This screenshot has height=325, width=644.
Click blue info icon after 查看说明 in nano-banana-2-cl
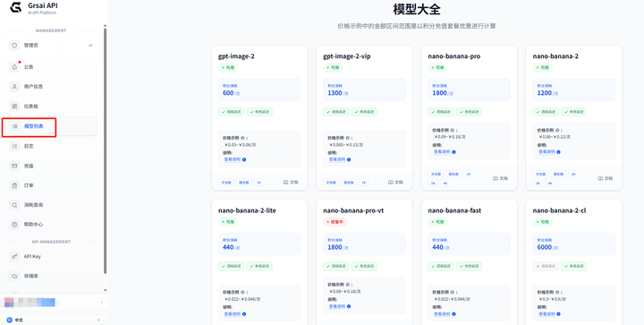(558, 314)
